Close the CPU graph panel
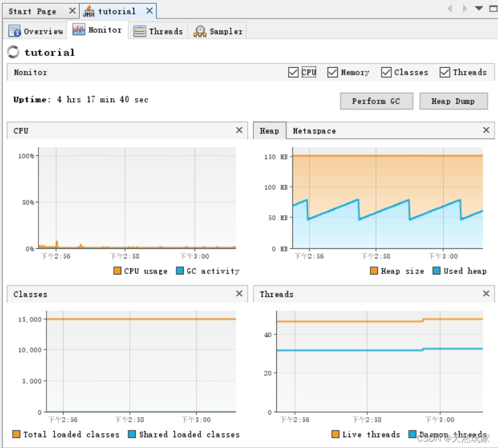This screenshot has height=448, width=498. pyautogui.click(x=239, y=130)
